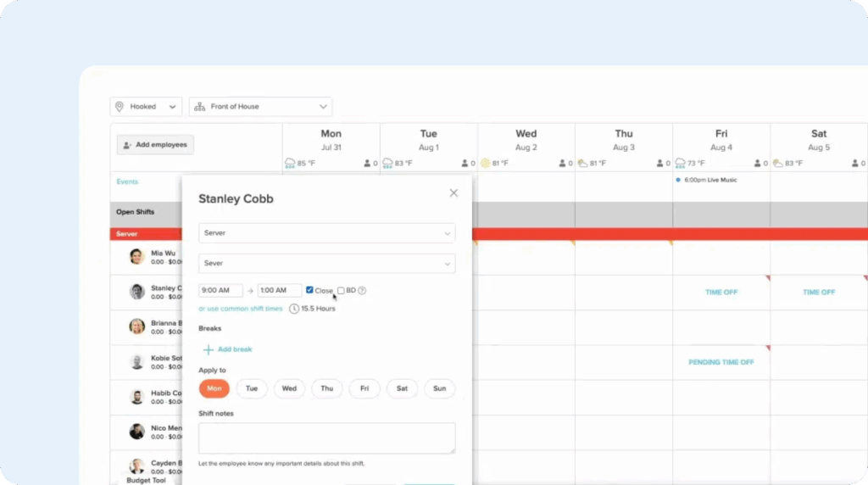Image resolution: width=868 pixels, height=485 pixels.
Task: Click Saturday's staff count person icon
Action: pyautogui.click(x=854, y=164)
